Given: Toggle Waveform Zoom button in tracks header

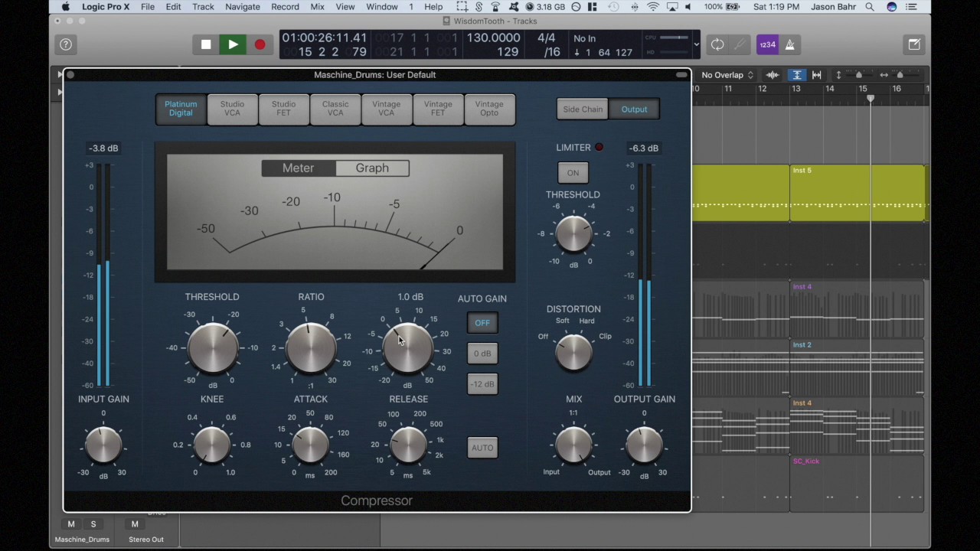Looking at the screenshot, I should (773, 74).
